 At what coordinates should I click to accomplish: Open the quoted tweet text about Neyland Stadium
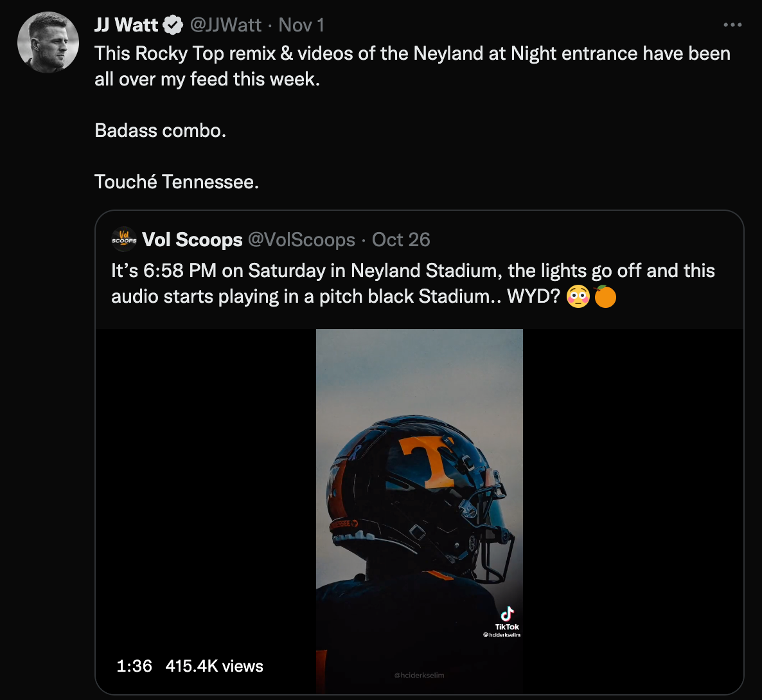pos(412,283)
